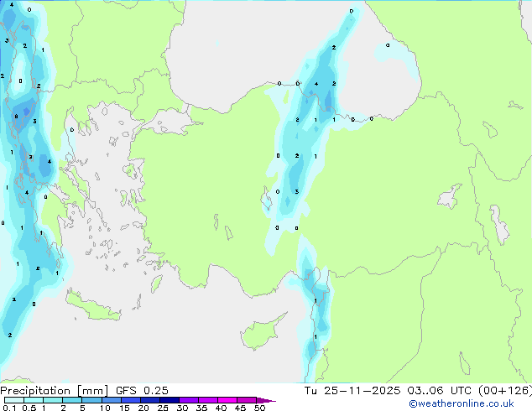
Task: Click the '0.1' legend scale label
Action: click(x=9, y=408)
